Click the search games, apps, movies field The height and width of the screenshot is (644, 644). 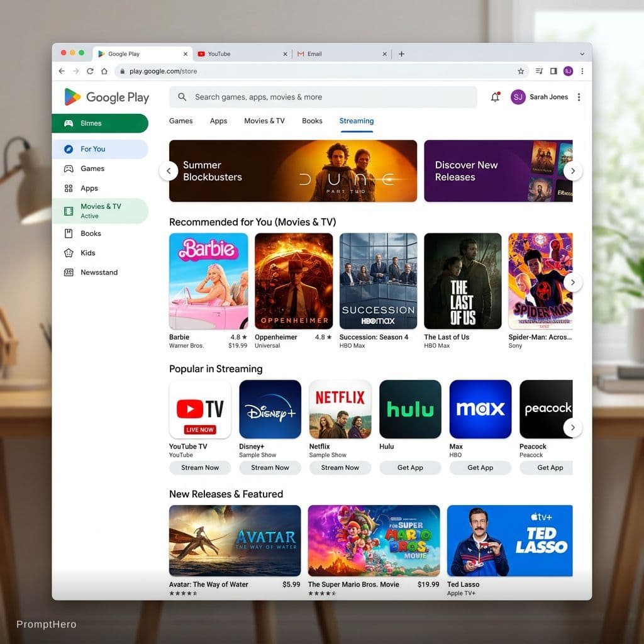(323, 97)
